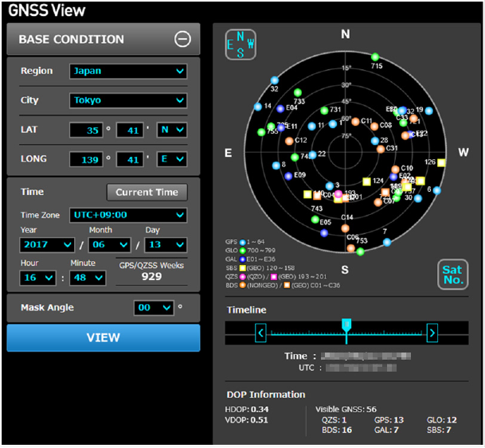Screen dimensions: 485x448
Task: Collapse the BASE CONDITION panel
Action: (182, 39)
